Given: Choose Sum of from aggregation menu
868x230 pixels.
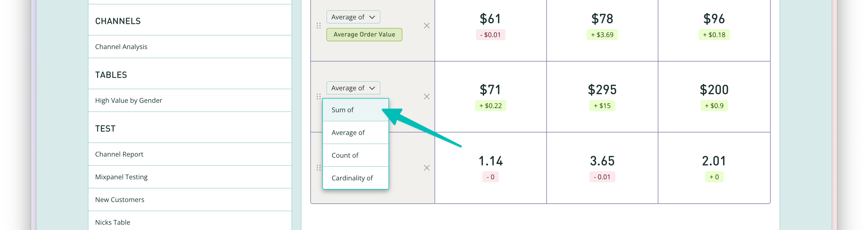Looking at the screenshot, I should (356, 110).
